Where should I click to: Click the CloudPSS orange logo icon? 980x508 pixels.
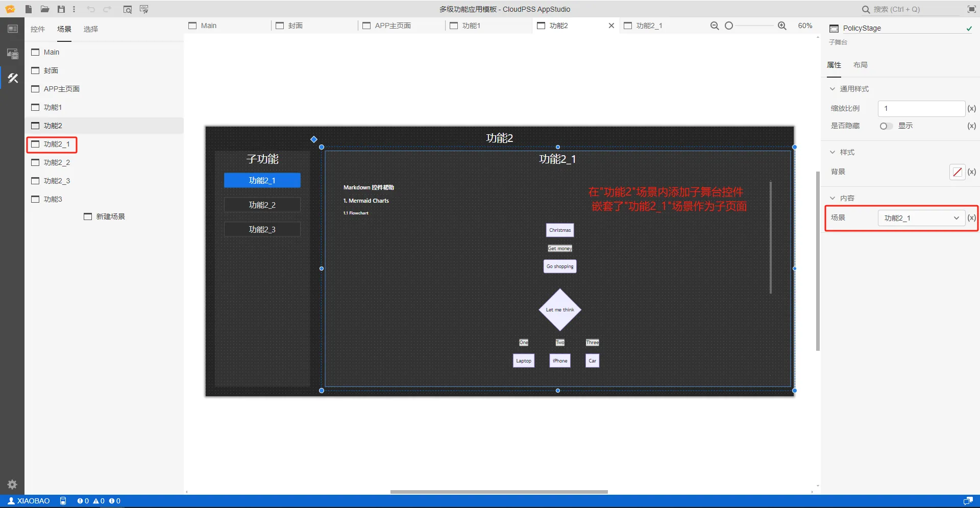click(x=10, y=9)
